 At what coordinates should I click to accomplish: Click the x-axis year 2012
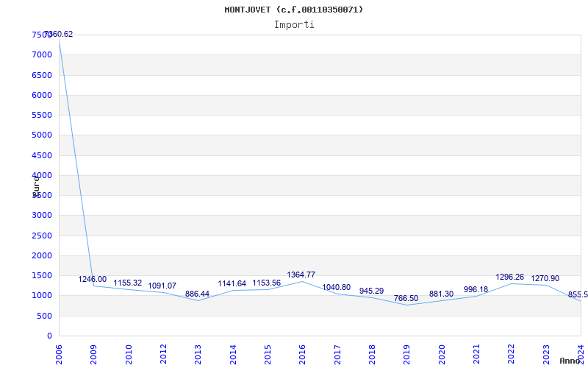pyautogui.click(x=163, y=355)
